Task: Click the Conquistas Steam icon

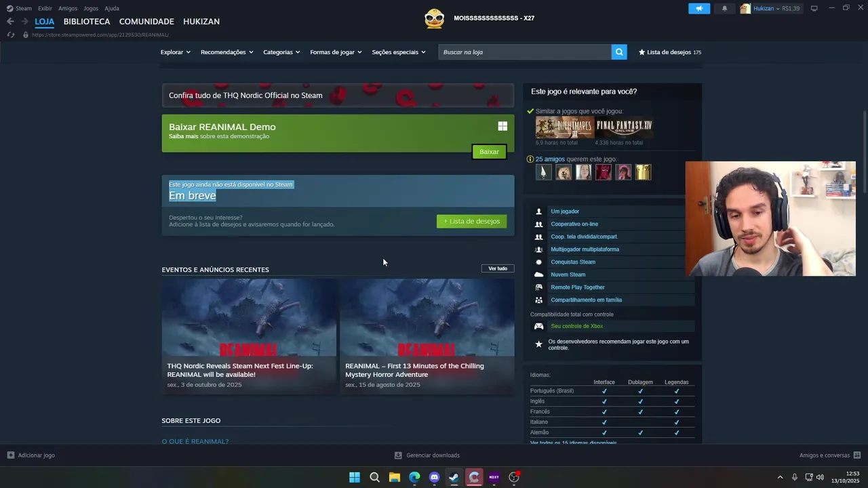Action: pyautogui.click(x=538, y=262)
